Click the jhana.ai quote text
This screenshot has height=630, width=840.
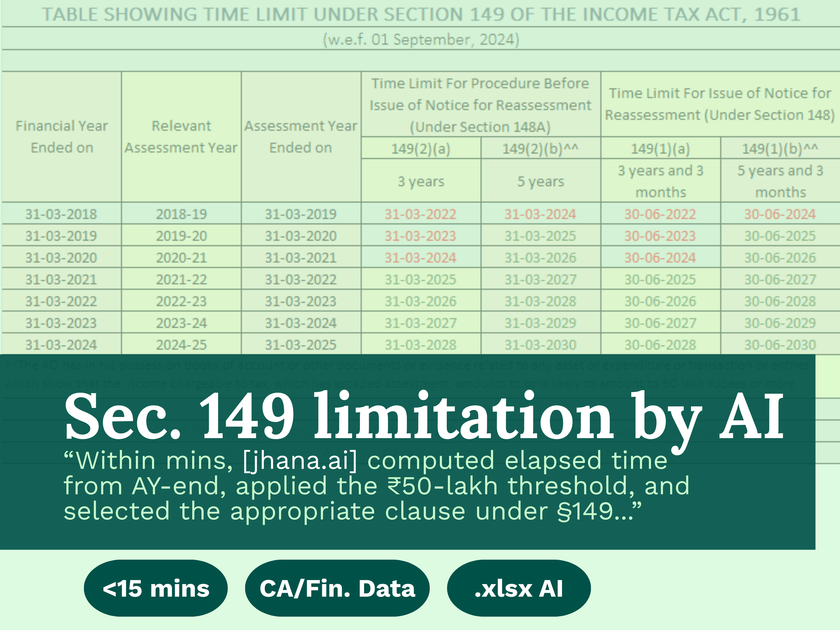click(376, 486)
